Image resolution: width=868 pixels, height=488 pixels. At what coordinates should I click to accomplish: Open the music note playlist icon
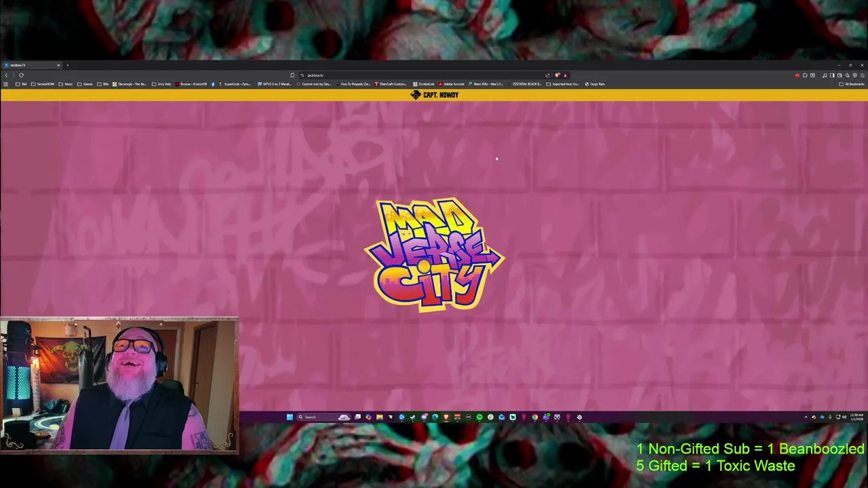coord(825,75)
